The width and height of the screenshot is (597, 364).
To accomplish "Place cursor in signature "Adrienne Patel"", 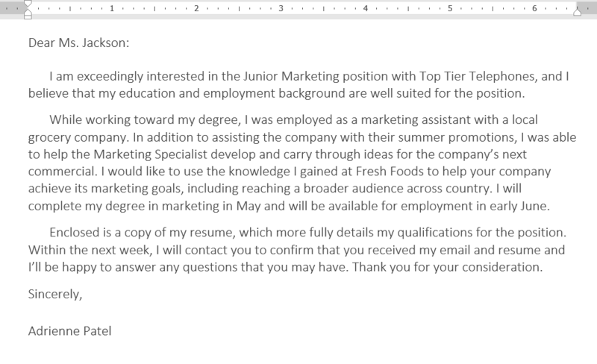I will click(x=69, y=331).
